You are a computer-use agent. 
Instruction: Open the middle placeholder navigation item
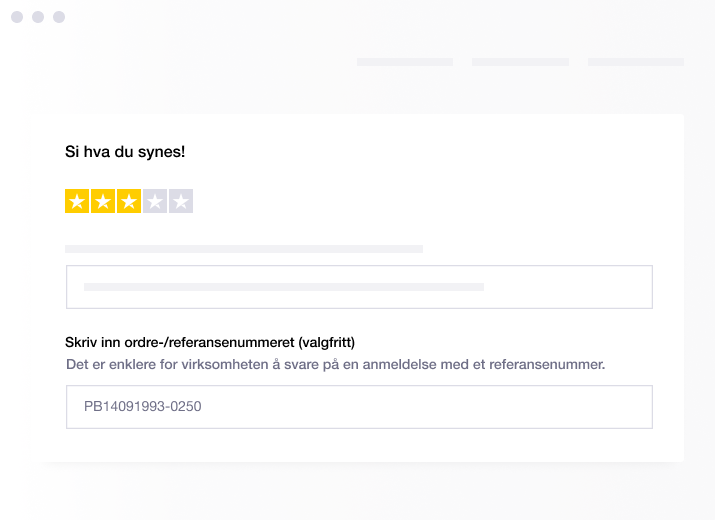pos(520,62)
